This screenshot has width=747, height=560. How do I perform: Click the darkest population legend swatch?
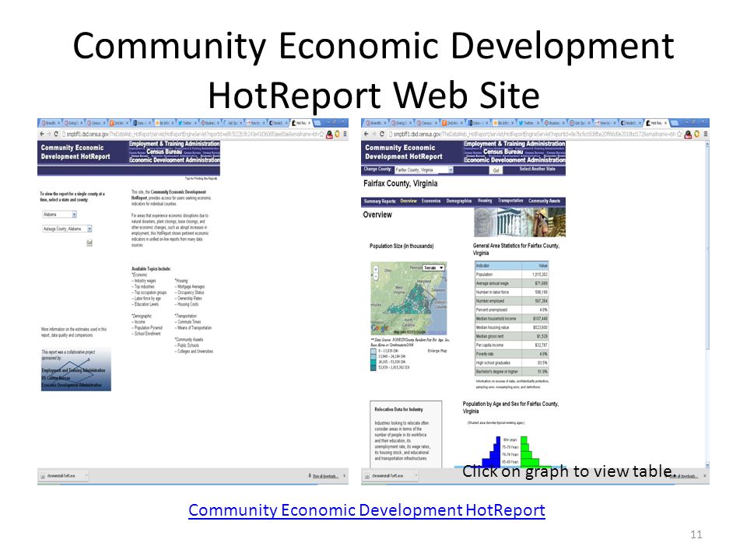coord(373,367)
